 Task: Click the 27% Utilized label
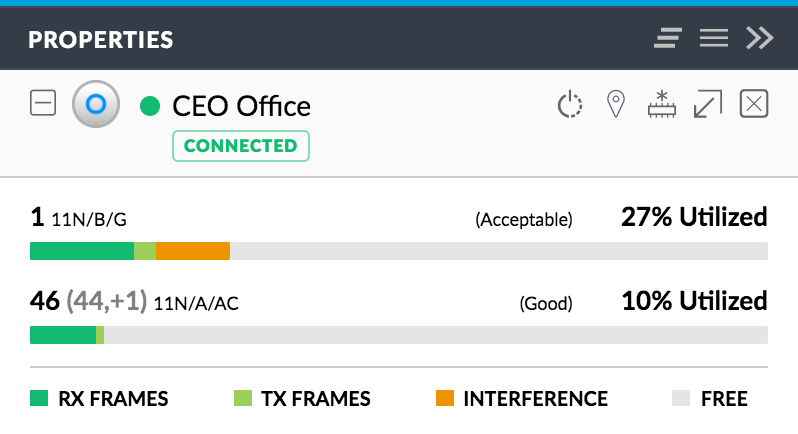pyautogui.click(x=694, y=217)
